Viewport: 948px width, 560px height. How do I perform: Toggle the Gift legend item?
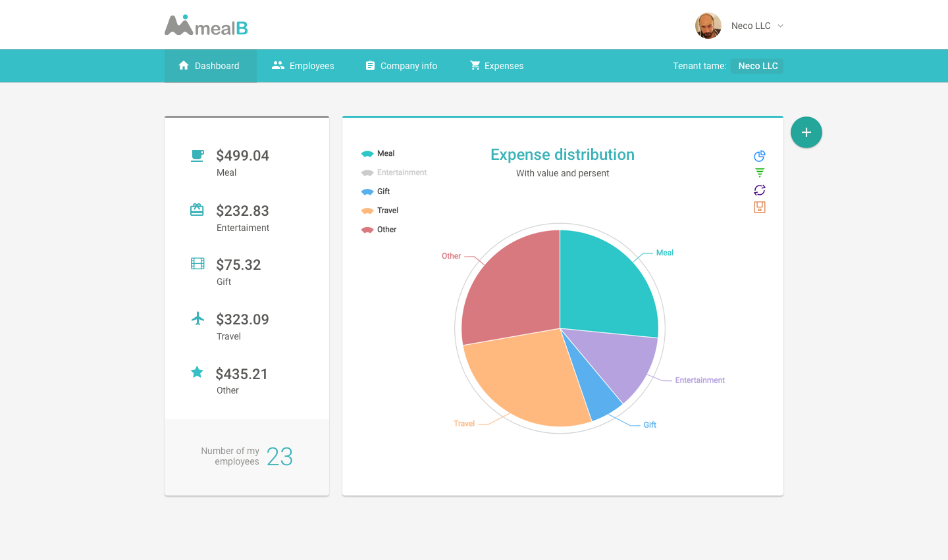coord(375,191)
